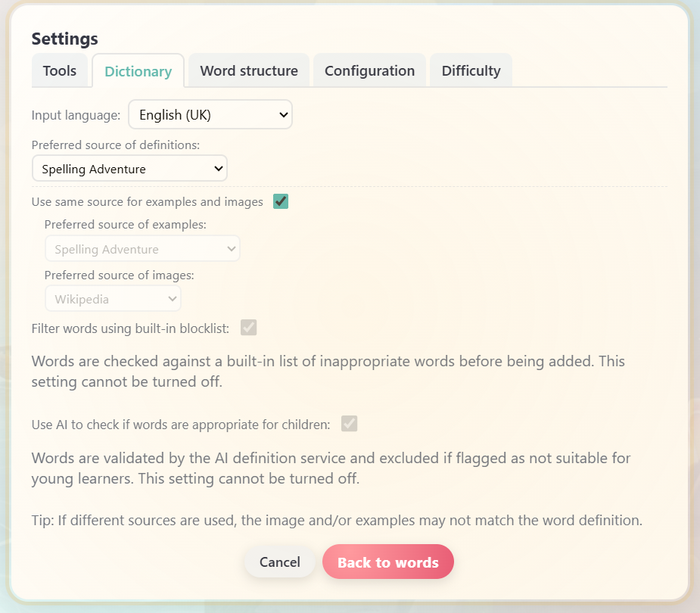The height and width of the screenshot is (613, 700).
Task: Click the built-in blocklist filter checkbox
Action: (249, 328)
